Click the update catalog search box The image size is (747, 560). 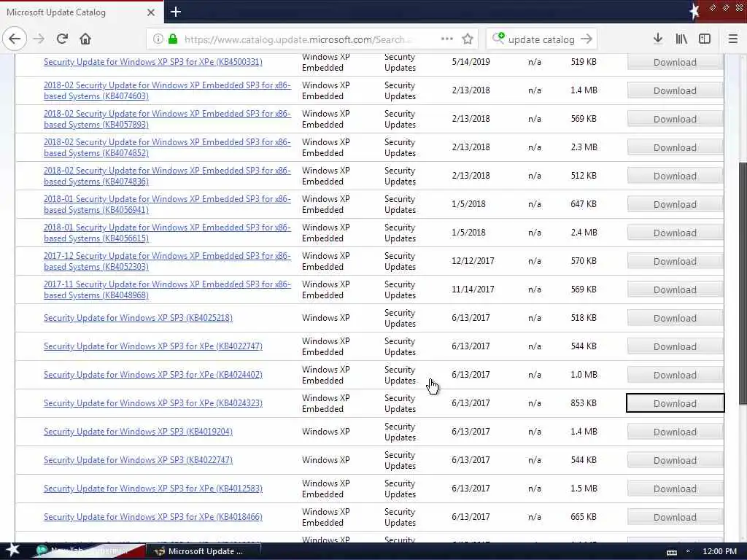[x=542, y=39]
